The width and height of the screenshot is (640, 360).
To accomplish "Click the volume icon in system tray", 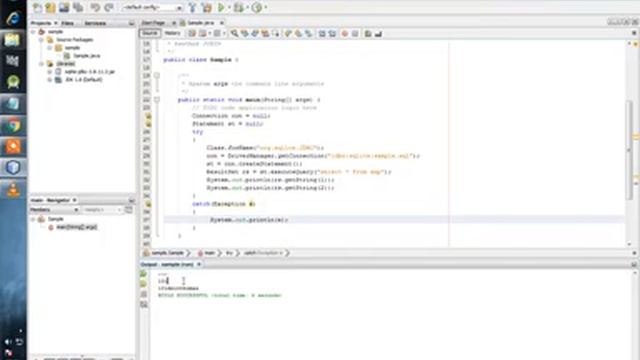I will point(8,342).
